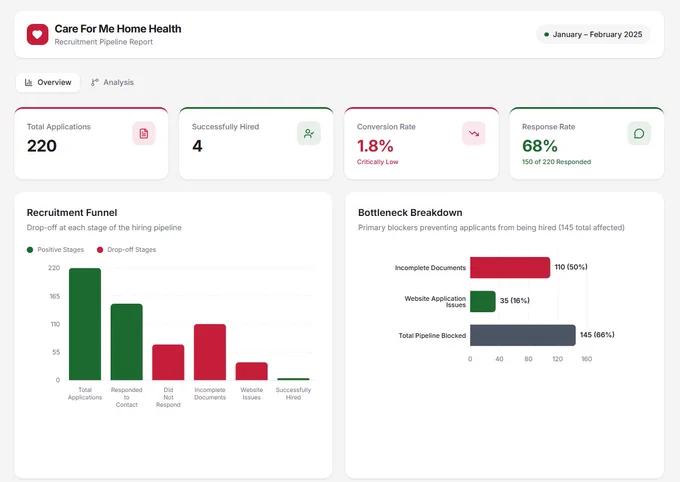The image size is (680, 482).
Task: Click the green dot in the date badge
Action: 546,35
